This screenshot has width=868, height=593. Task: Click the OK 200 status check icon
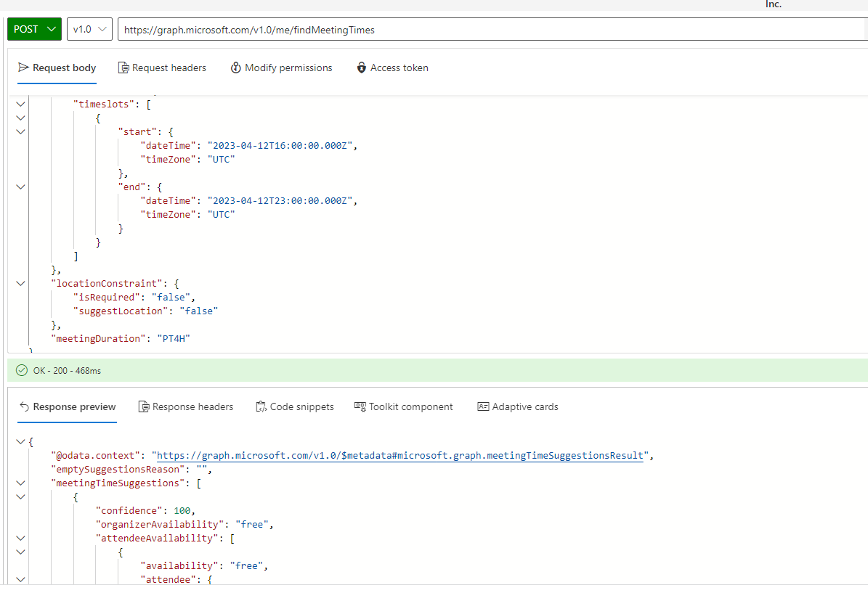tap(22, 371)
